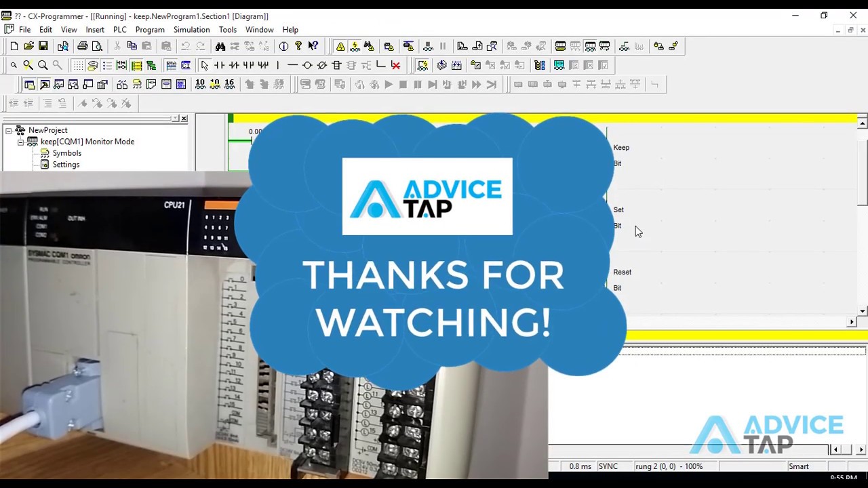The height and width of the screenshot is (488, 868).
Task: Click the diagram horizontal scrollbar right arrow
Action: pos(852,323)
